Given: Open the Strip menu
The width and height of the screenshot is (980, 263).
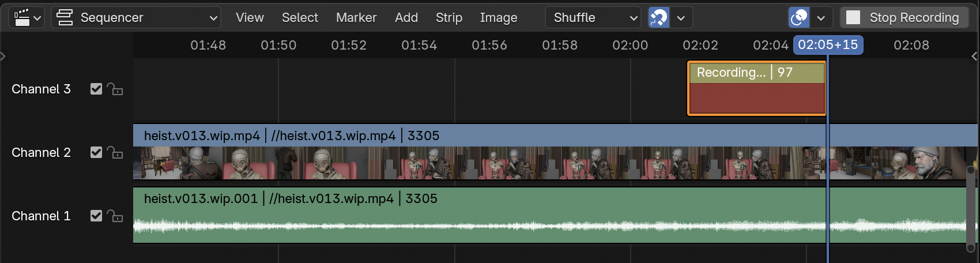Looking at the screenshot, I should pos(449,18).
